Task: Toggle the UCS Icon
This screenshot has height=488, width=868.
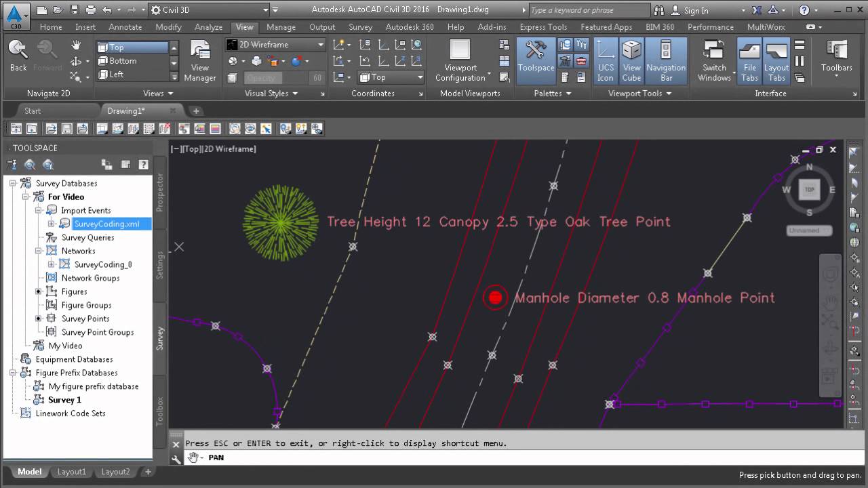Action: pos(606,60)
